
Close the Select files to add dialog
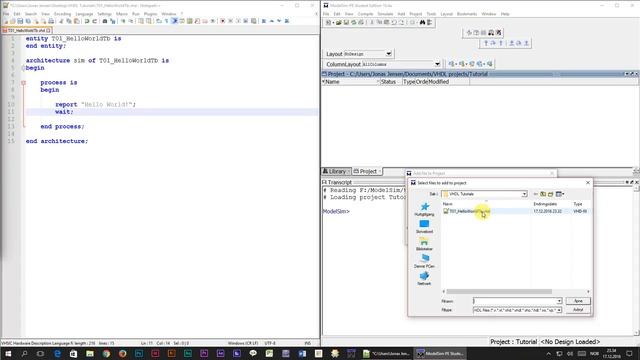(588, 183)
